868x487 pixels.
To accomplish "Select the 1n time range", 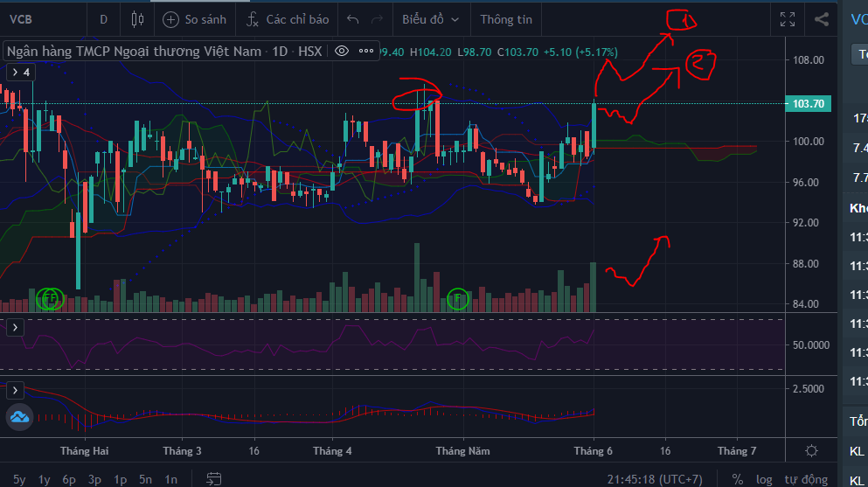I will [x=171, y=479].
